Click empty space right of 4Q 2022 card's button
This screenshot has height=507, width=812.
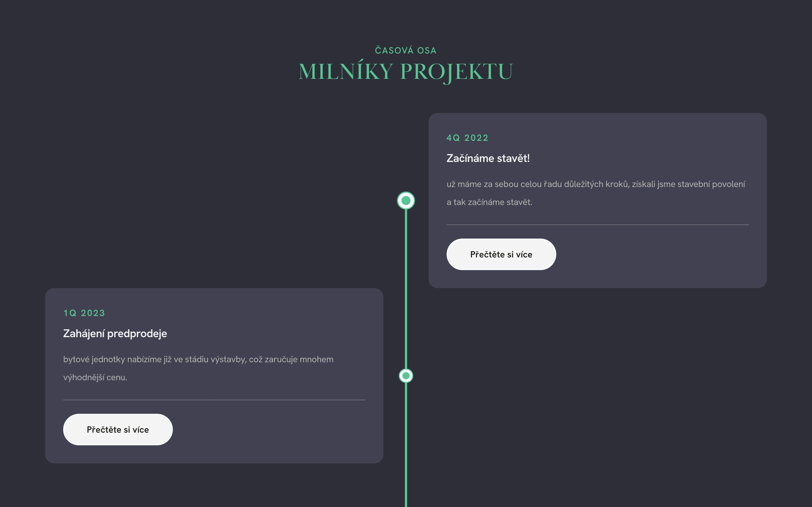pyautogui.click(x=654, y=255)
